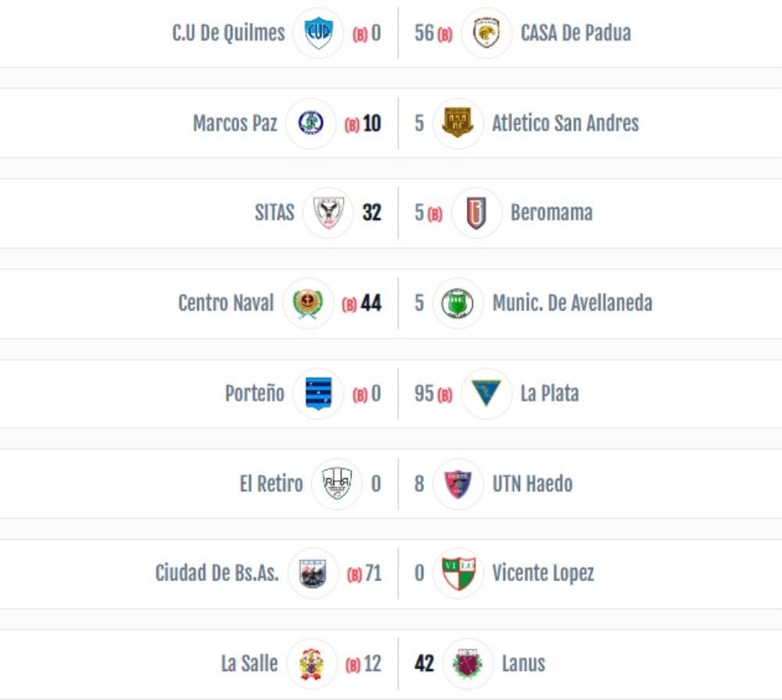Screen dimensions: 782x700
Task: Select the Centro Naval emblem
Action: tap(307, 303)
